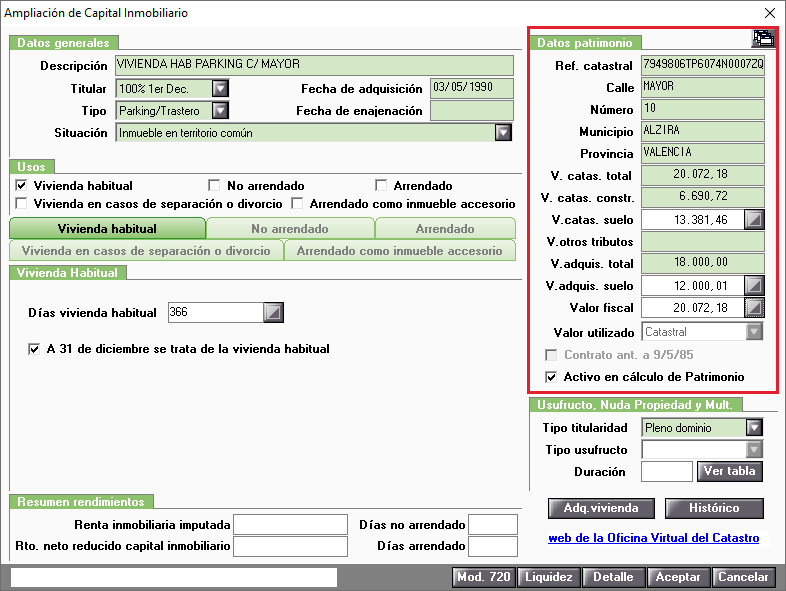
Task: Click Rto. neto reducido capital inmobiliario field
Action: coord(291,546)
